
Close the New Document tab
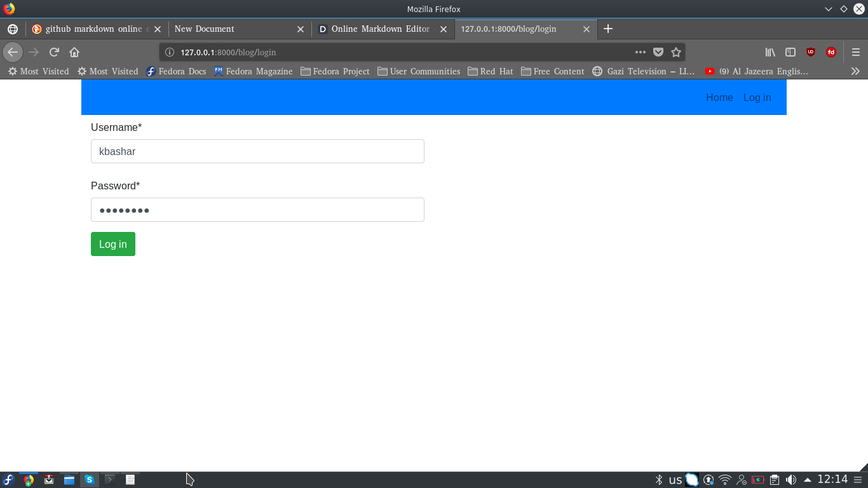[301, 29]
